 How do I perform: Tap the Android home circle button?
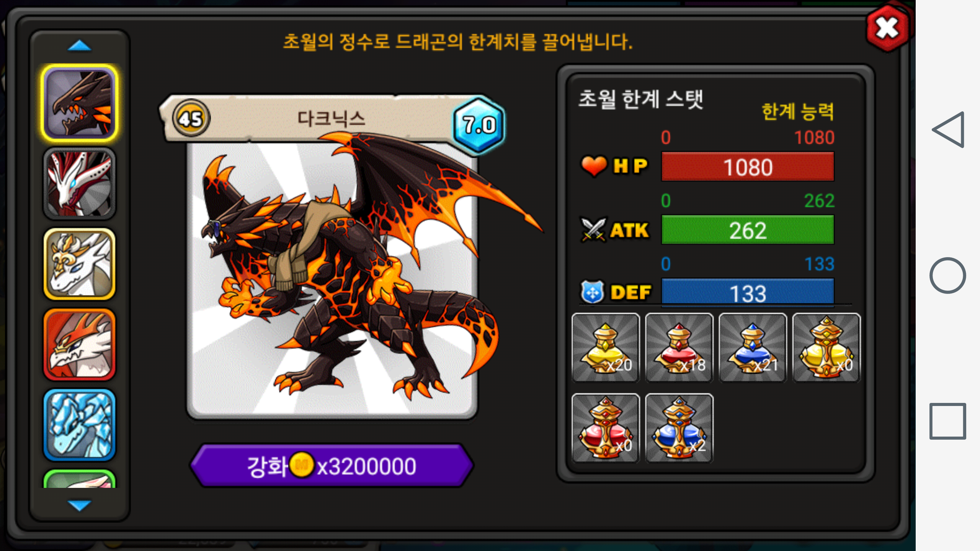(x=947, y=275)
